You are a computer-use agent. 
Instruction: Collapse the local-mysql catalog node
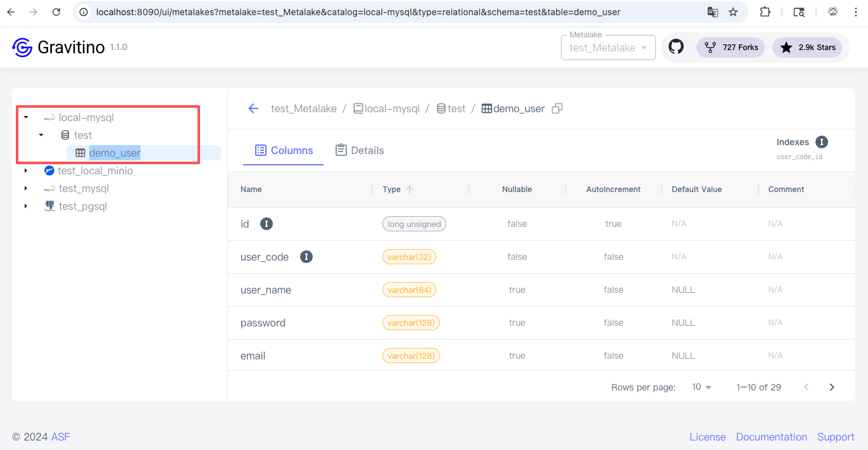pos(26,117)
